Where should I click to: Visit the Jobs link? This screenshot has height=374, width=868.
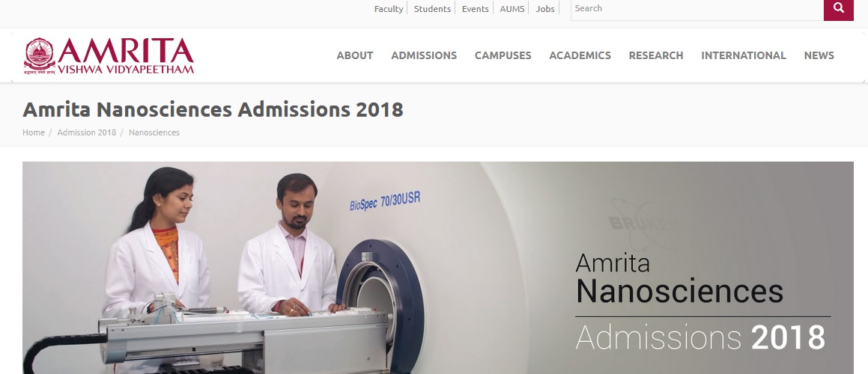click(x=545, y=9)
